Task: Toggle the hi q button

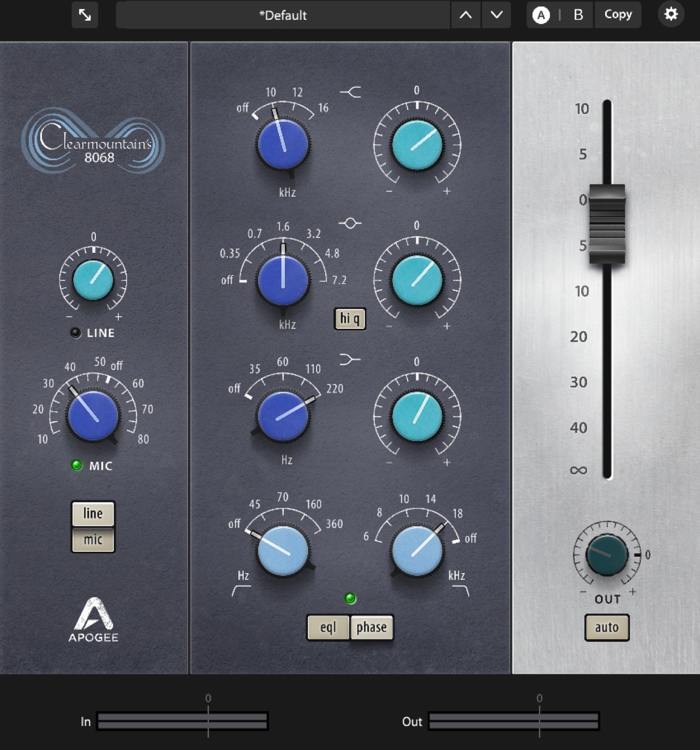Action: [350, 319]
